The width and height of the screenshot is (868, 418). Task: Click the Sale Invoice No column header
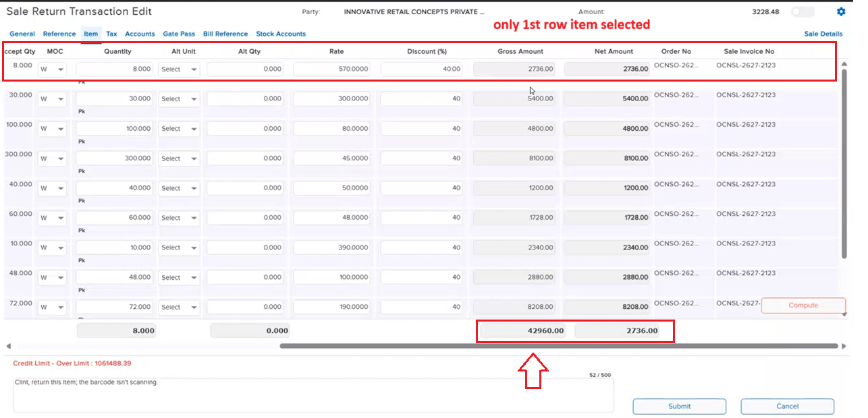coord(749,51)
